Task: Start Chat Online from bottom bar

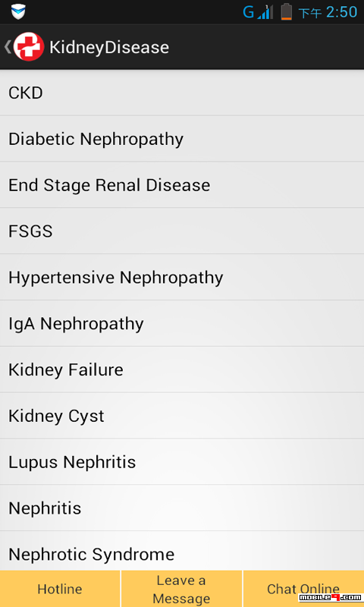Action: [x=303, y=589]
